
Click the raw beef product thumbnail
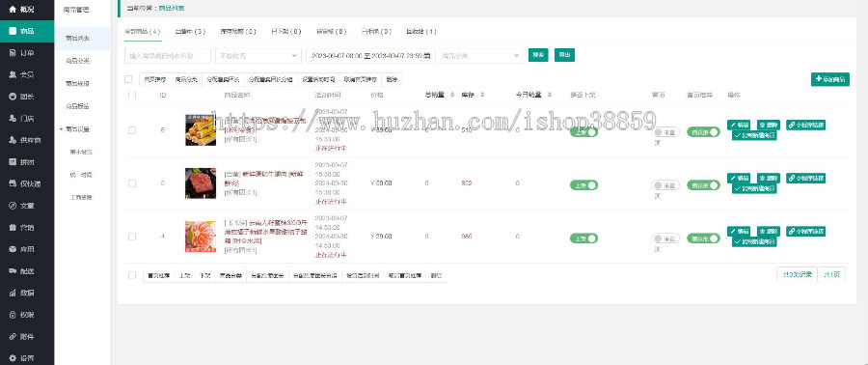[201, 183]
